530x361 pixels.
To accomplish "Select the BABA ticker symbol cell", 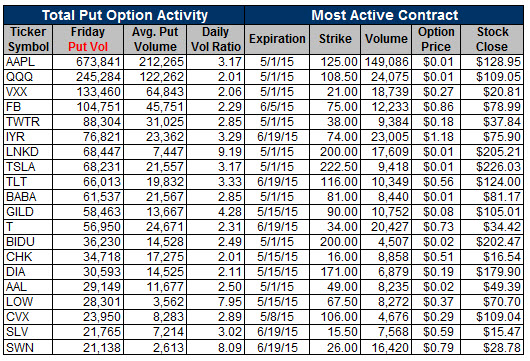I will click(x=28, y=197).
